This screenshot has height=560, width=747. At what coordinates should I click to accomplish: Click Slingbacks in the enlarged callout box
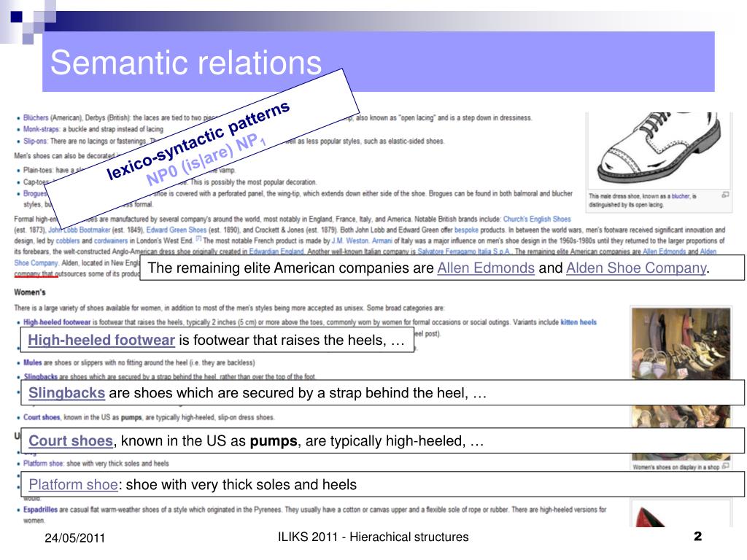pos(66,393)
